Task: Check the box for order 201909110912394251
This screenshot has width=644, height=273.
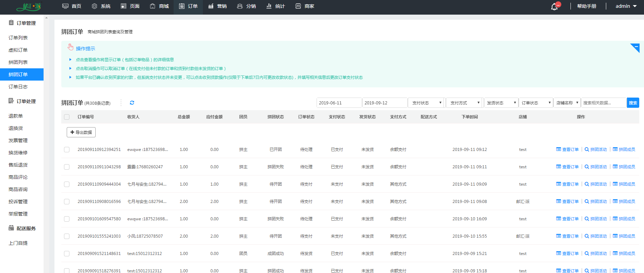Action: (67, 150)
